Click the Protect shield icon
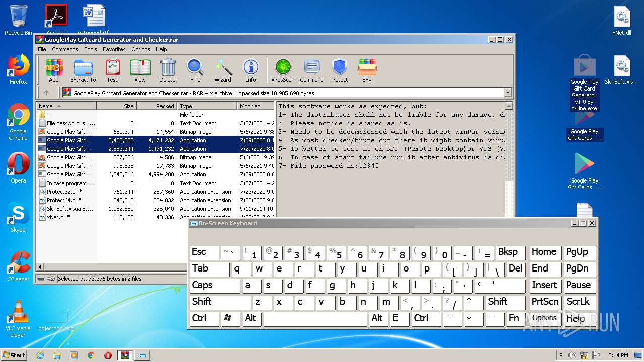This screenshot has width=644, height=362. [x=339, y=70]
